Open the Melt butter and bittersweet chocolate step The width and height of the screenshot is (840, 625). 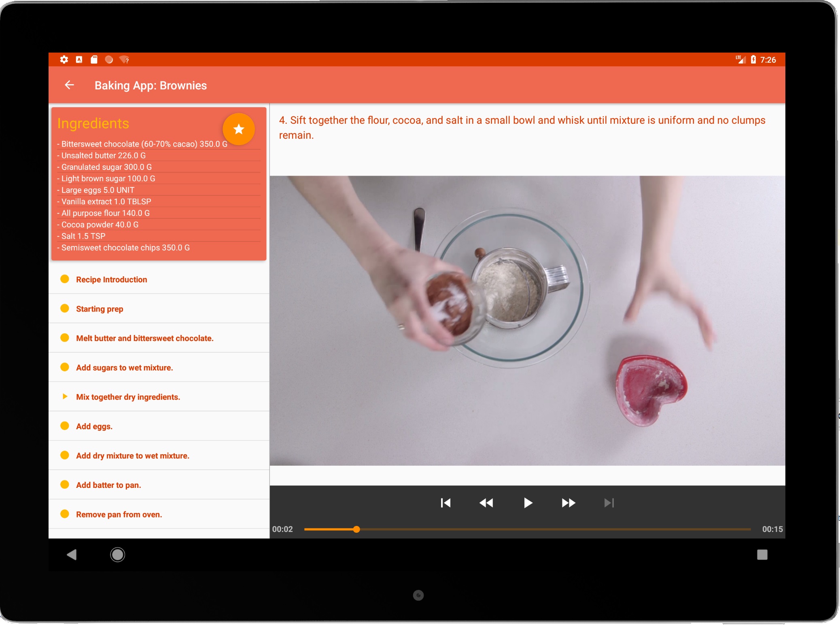click(145, 338)
